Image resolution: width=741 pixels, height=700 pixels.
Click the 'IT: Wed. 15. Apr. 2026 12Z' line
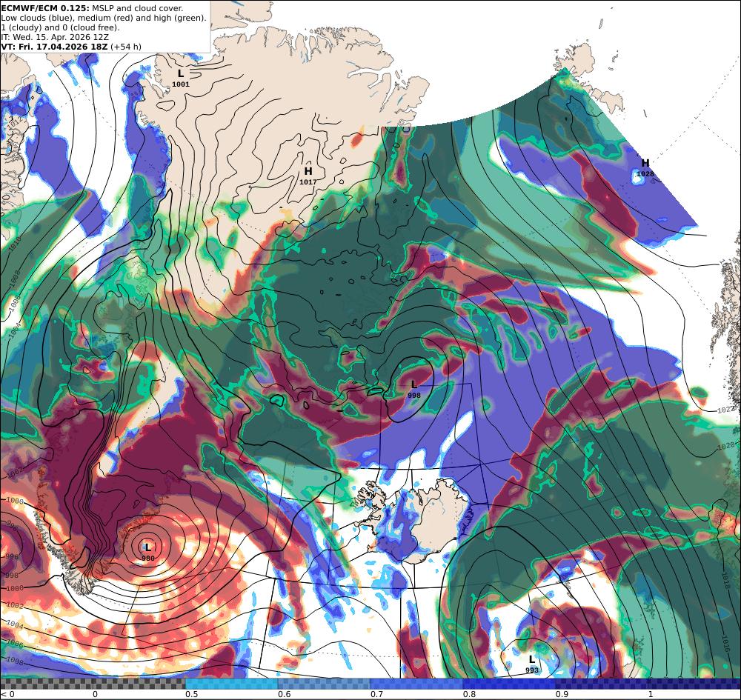[x=55, y=37]
